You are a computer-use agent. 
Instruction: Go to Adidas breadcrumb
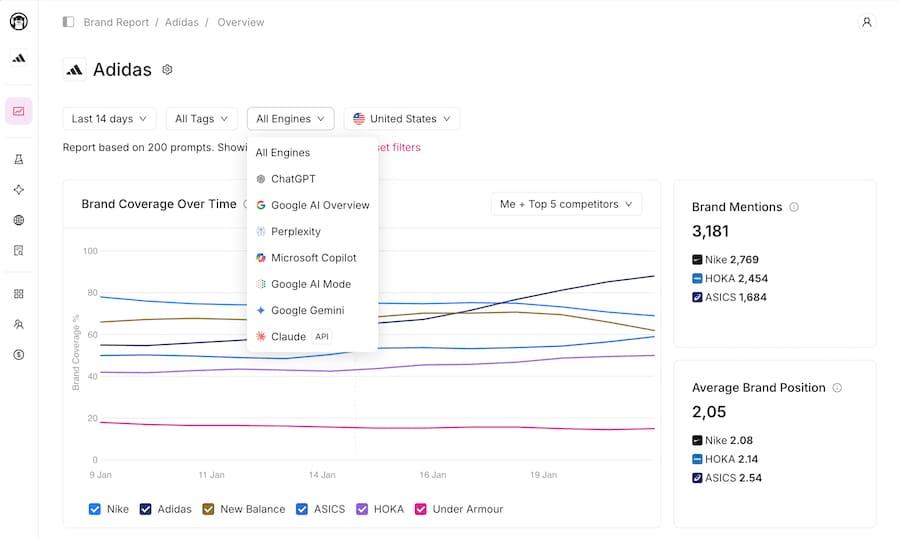click(181, 22)
